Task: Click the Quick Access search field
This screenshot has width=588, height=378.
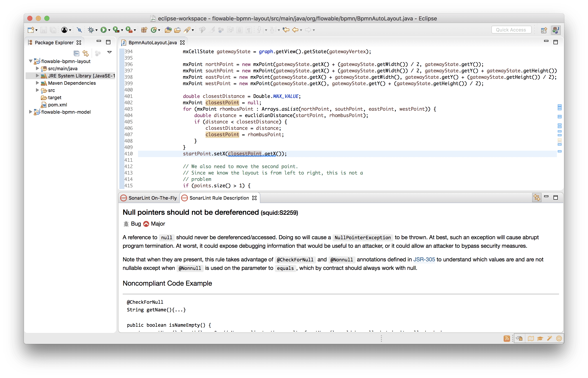Action: click(x=511, y=30)
